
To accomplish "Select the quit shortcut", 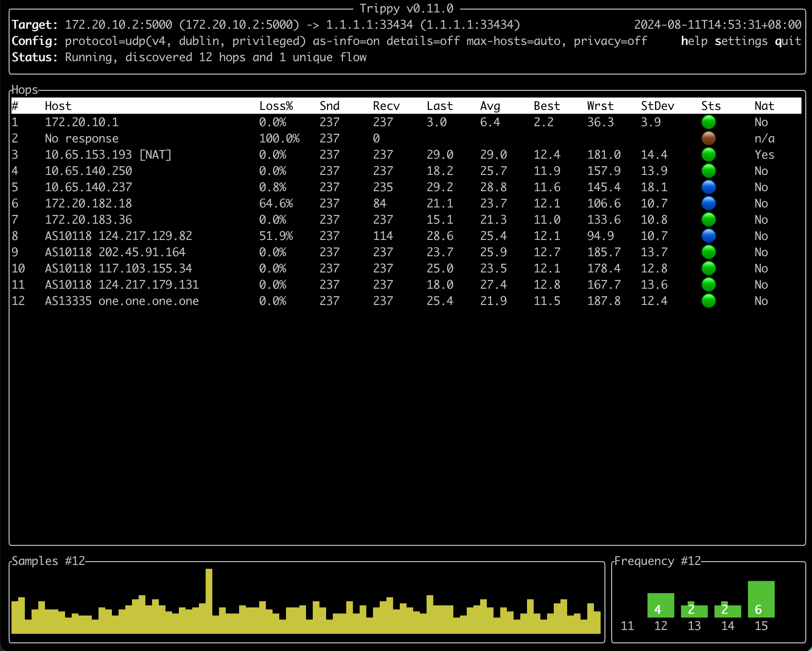I will [788, 41].
